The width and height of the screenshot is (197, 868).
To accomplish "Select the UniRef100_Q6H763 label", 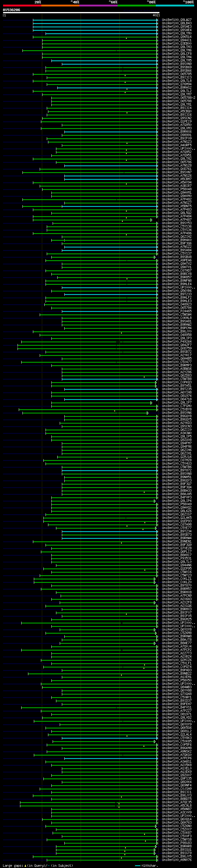I will tap(176, 823).
